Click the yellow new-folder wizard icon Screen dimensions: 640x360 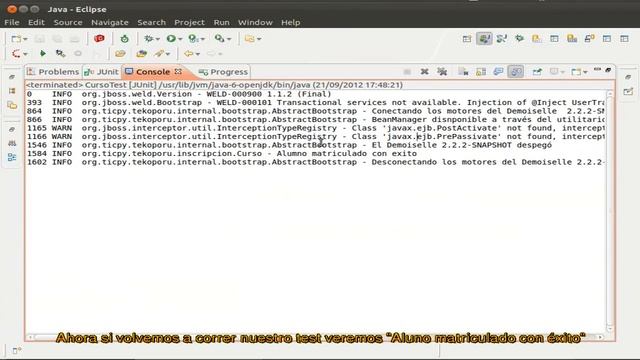pos(249,39)
